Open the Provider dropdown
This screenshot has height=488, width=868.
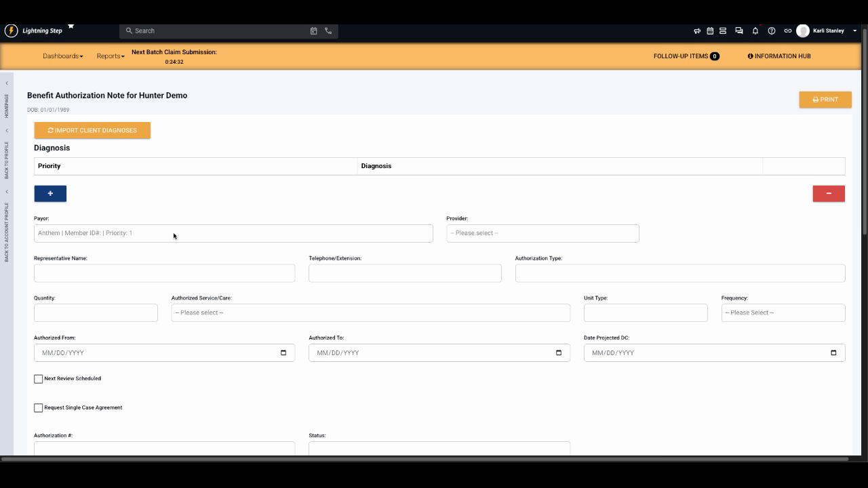(x=542, y=233)
